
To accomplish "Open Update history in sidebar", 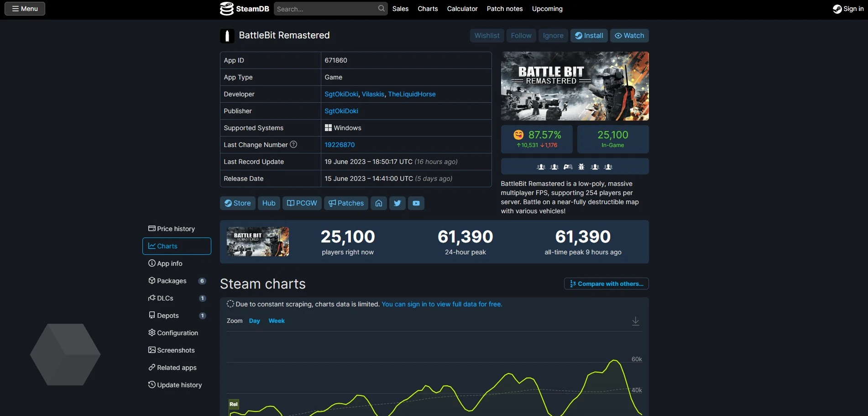I will [x=176, y=385].
